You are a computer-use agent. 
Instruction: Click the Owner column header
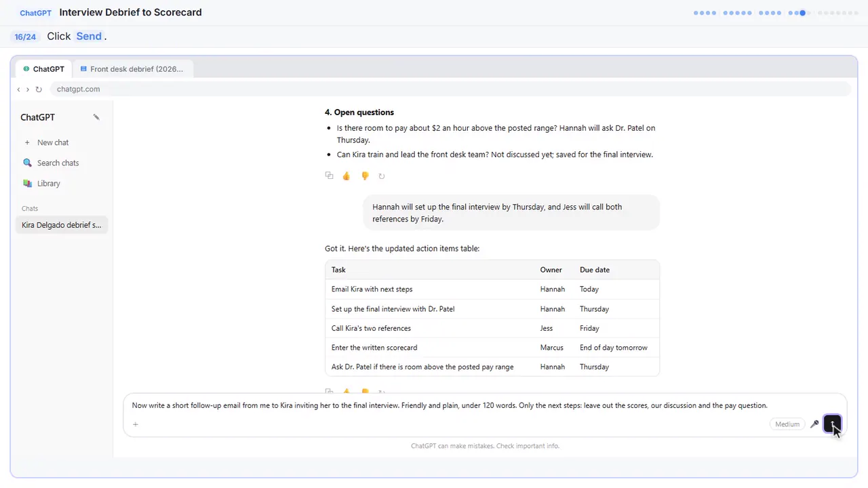[551, 270]
